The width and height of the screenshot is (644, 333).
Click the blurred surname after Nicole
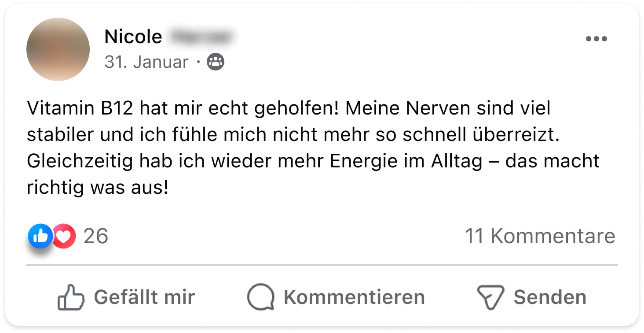point(200,37)
